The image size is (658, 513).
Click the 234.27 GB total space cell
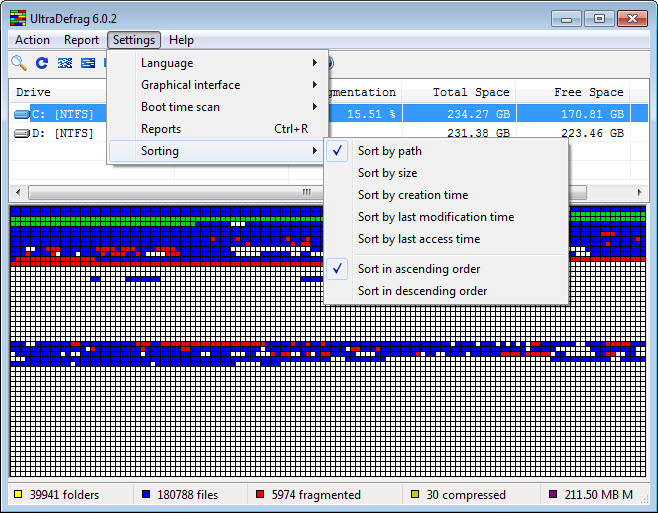click(x=478, y=114)
